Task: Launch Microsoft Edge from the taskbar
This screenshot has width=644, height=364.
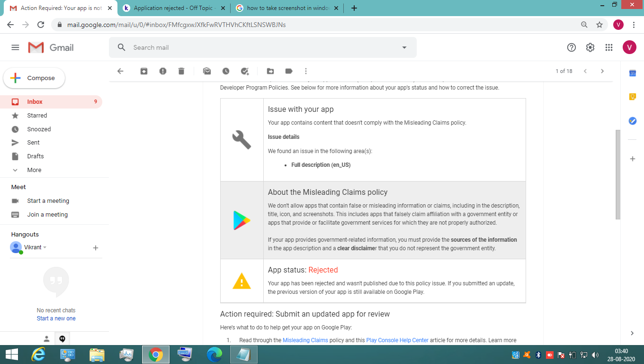Action: tap(215, 355)
